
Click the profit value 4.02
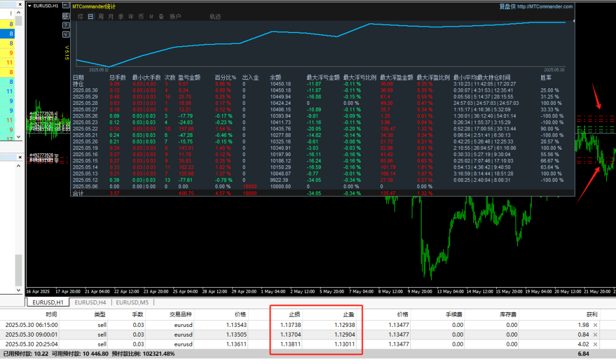point(583,345)
